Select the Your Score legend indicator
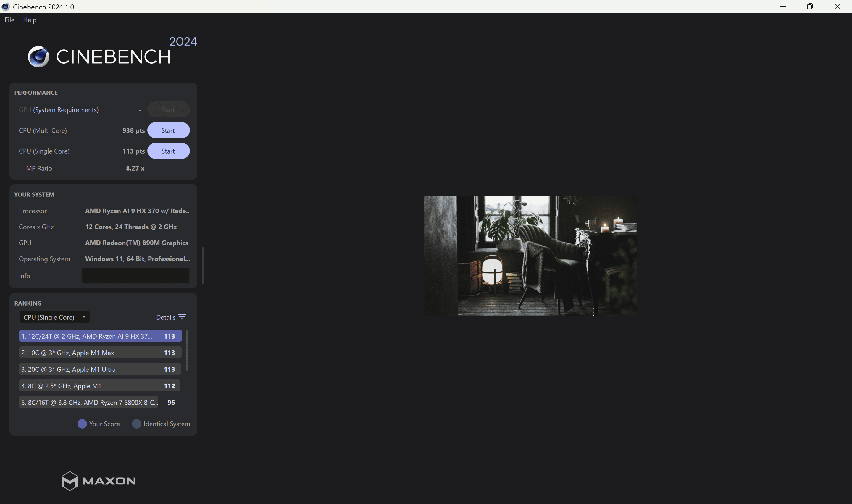 tap(82, 424)
